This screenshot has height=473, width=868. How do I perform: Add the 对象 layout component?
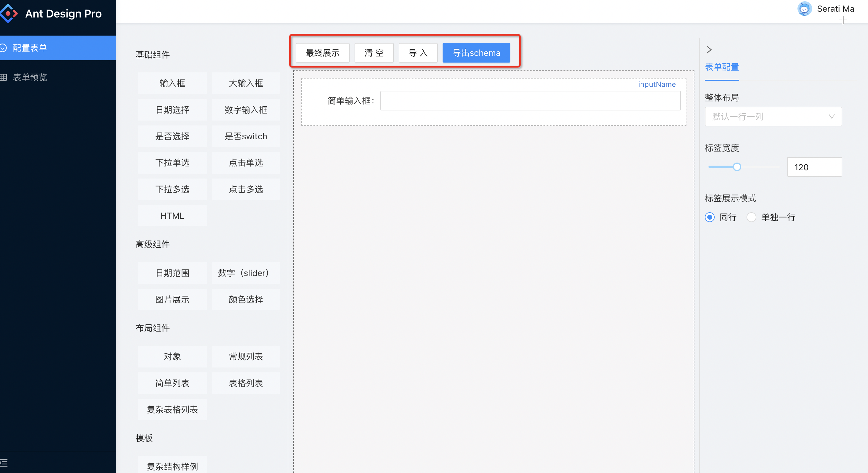tap(172, 356)
